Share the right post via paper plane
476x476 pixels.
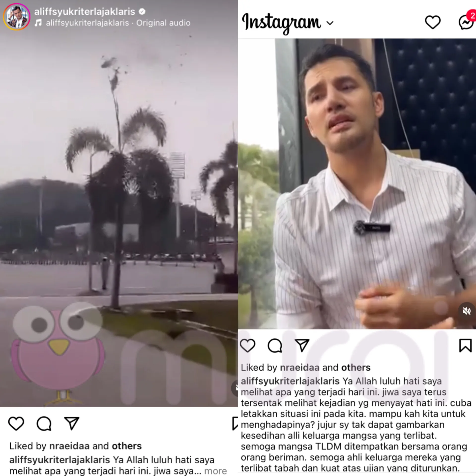[x=302, y=345]
